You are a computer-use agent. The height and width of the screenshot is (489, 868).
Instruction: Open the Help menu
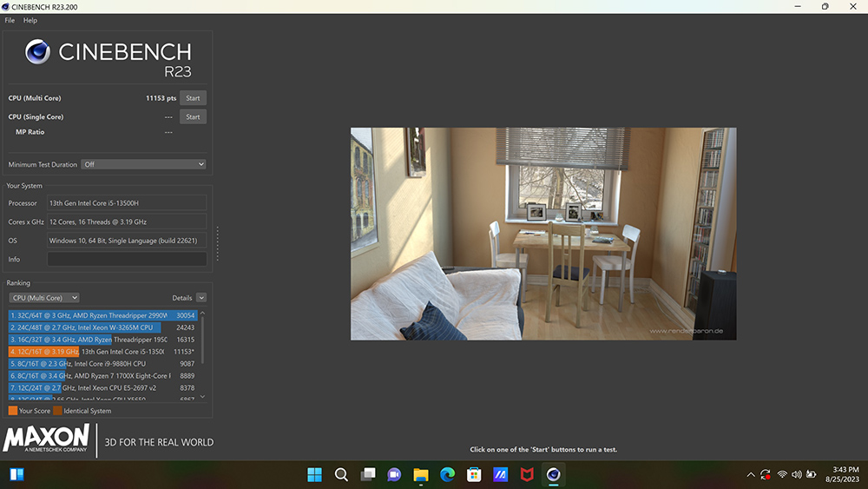click(x=30, y=21)
